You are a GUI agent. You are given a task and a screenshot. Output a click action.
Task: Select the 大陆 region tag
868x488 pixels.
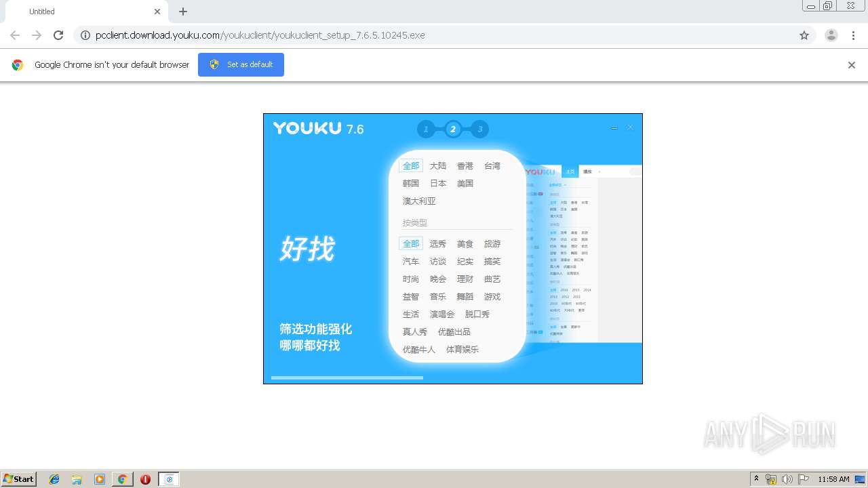pyautogui.click(x=438, y=165)
